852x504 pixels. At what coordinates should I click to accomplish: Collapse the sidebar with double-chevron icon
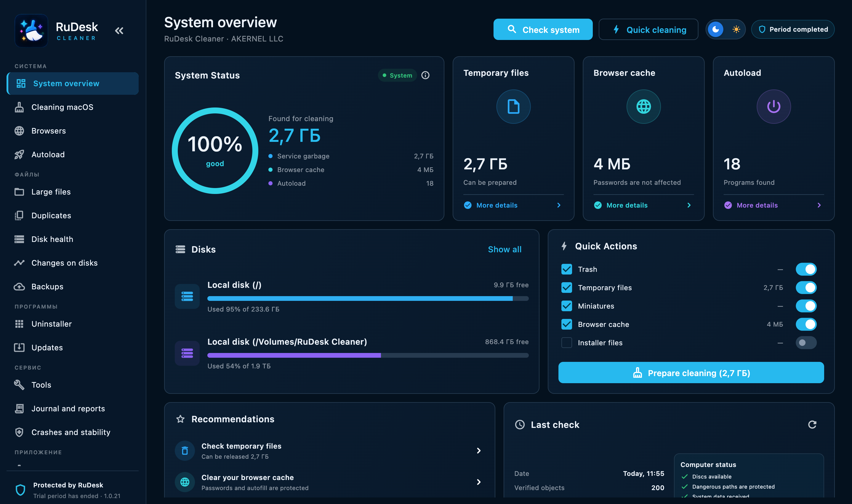[x=119, y=31]
